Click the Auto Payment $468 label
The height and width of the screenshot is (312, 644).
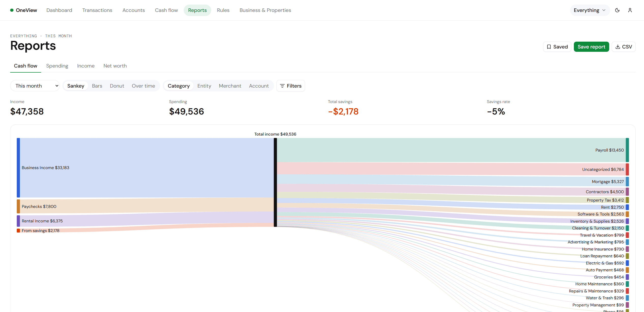click(x=605, y=270)
